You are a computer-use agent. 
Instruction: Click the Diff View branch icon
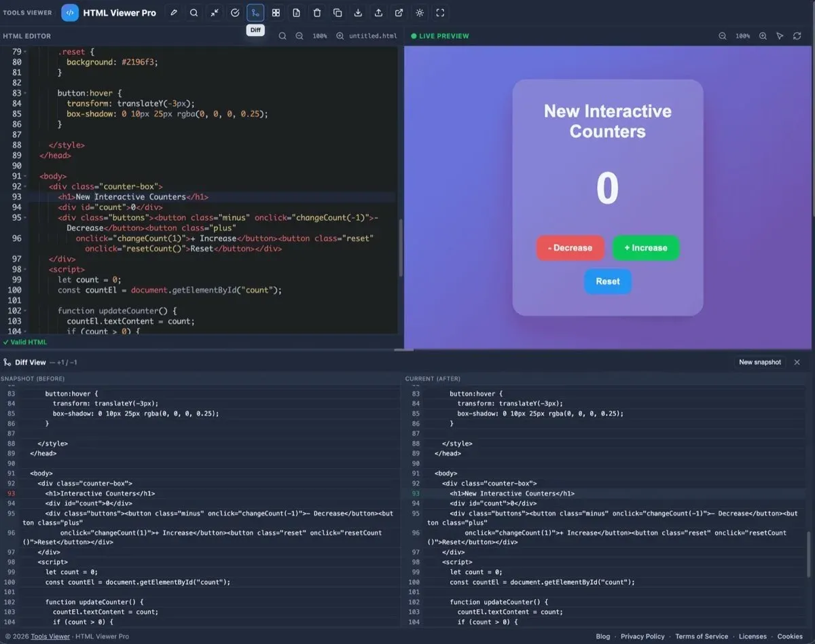point(7,363)
